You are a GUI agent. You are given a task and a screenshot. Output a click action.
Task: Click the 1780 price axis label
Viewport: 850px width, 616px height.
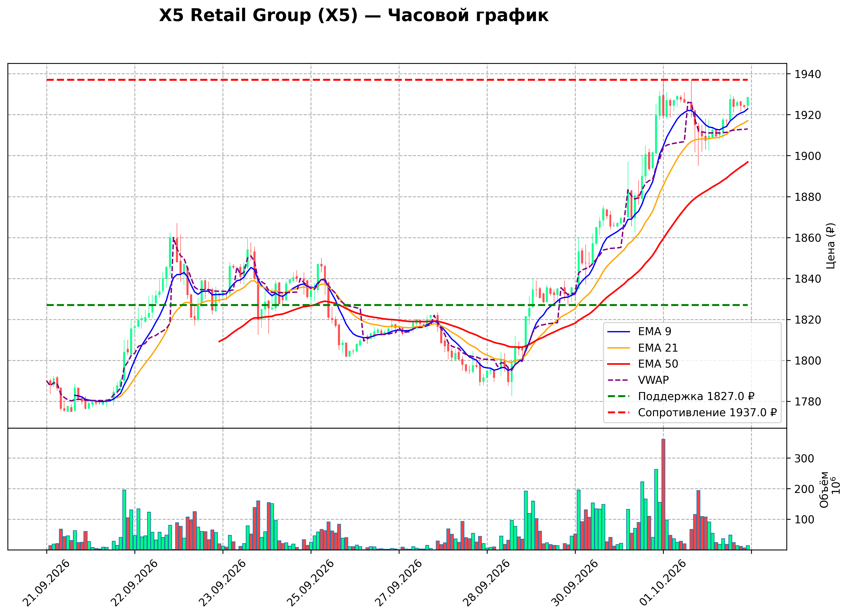(x=808, y=401)
